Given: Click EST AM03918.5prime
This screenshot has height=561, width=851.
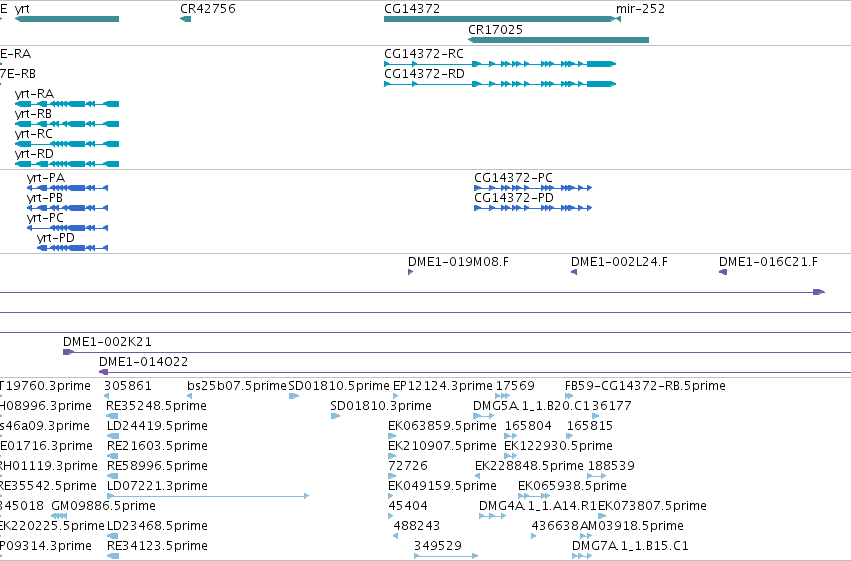Looking at the screenshot, I should click(x=586, y=537).
